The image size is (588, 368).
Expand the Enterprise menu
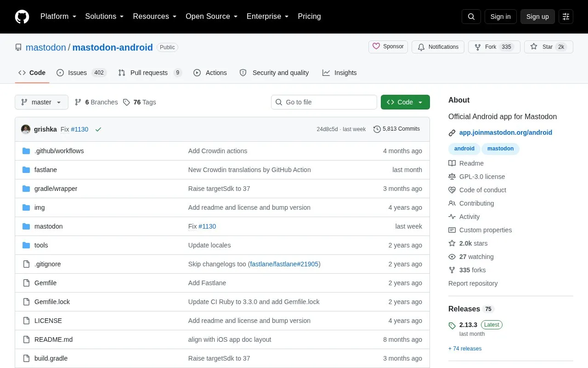(x=268, y=17)
